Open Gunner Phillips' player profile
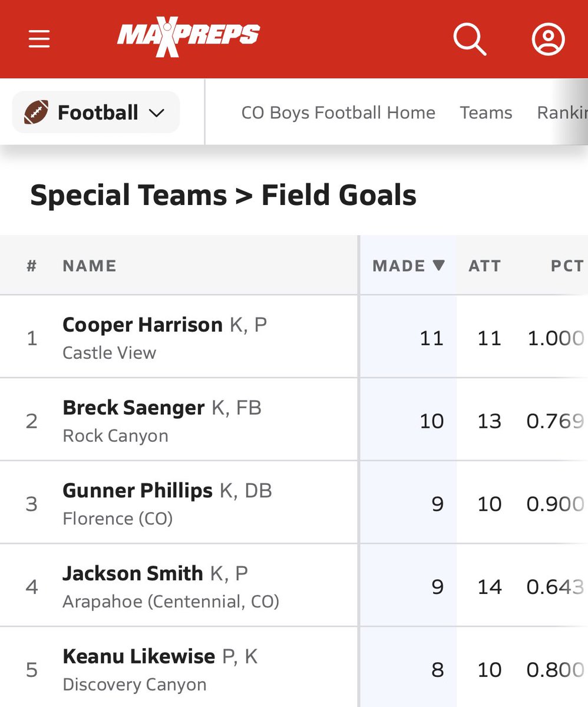588x707 pixels. (x=138, y=491)
